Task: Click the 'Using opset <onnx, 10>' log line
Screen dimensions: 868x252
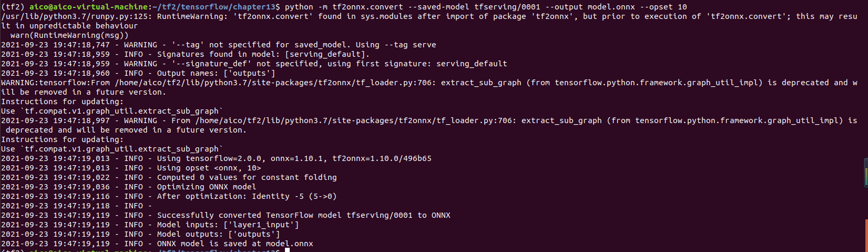Action: (x=209, y=168)
